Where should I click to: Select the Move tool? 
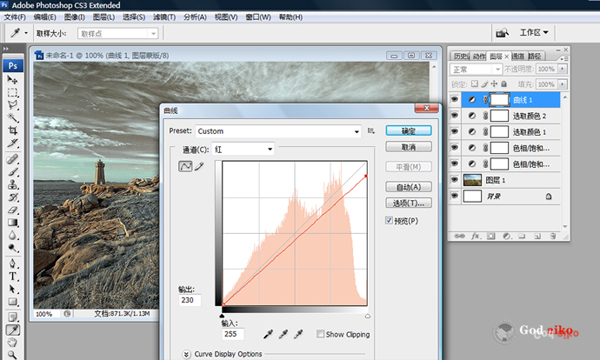coord(13,80)
